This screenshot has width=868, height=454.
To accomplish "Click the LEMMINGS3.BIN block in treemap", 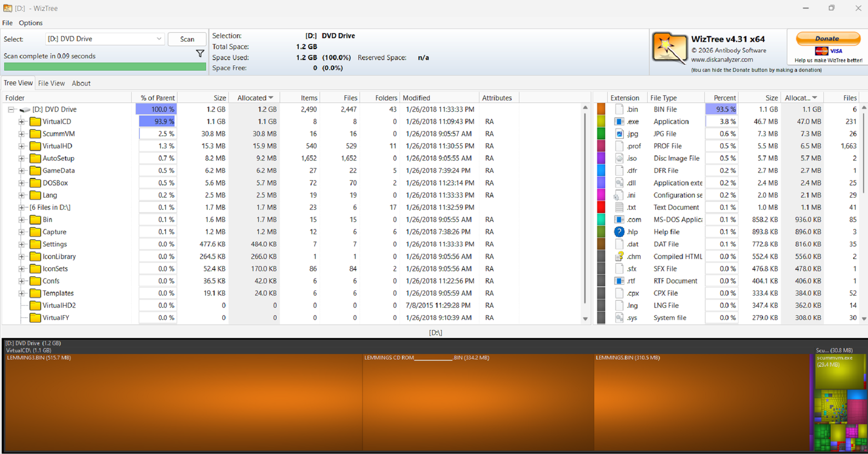I will (x=183, y=402).
